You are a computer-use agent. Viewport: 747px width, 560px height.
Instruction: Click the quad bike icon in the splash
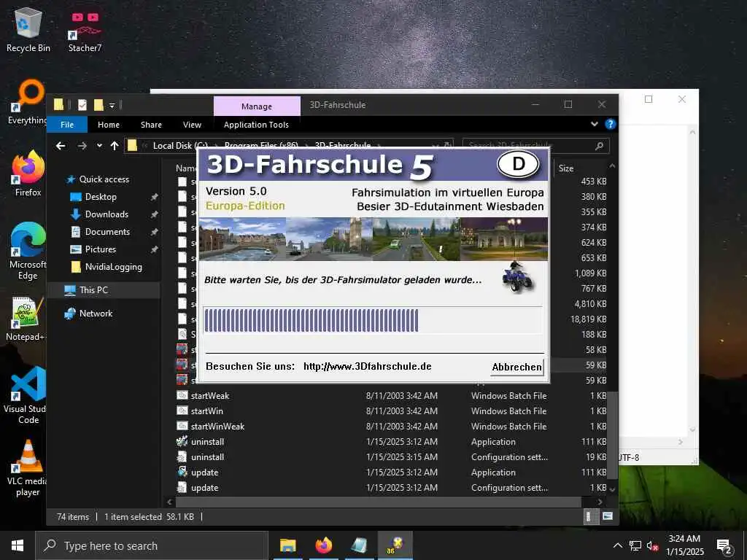pyautogui.click(x=517, y=276)
